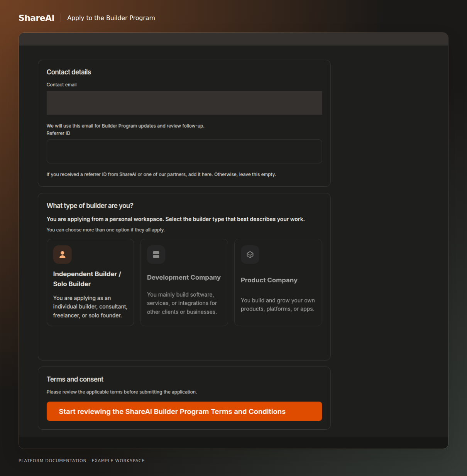Select the Independent Builder / Solo Builder title
Screen dimensions: 467x476
click(x=87, y=279)
